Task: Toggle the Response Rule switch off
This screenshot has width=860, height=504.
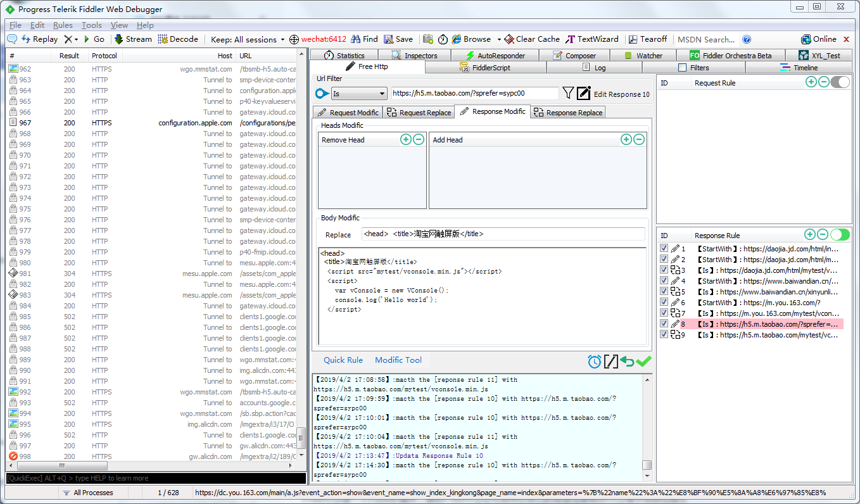Action: (840, 234)
